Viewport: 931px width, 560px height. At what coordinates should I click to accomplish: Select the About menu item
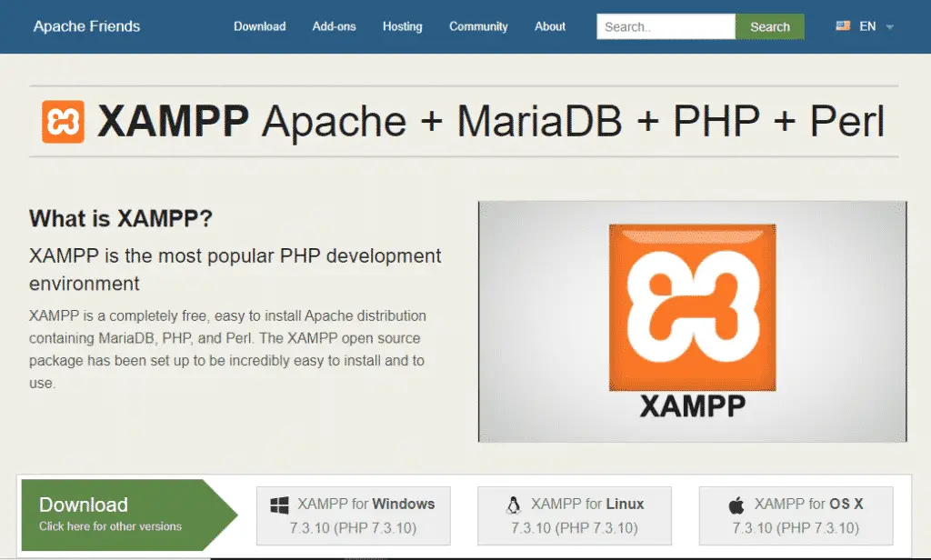[550, 26]
